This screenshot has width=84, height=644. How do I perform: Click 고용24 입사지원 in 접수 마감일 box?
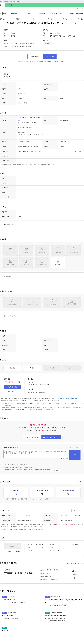pos(12,387)
